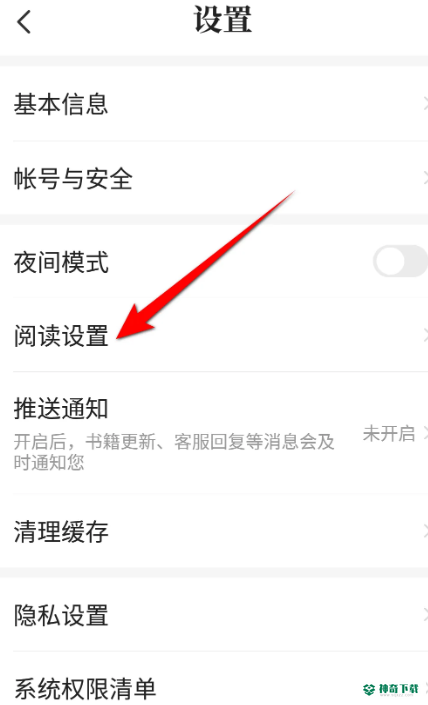
Task: Click chevron beside 阅读设置
Action: click(425, 335)
